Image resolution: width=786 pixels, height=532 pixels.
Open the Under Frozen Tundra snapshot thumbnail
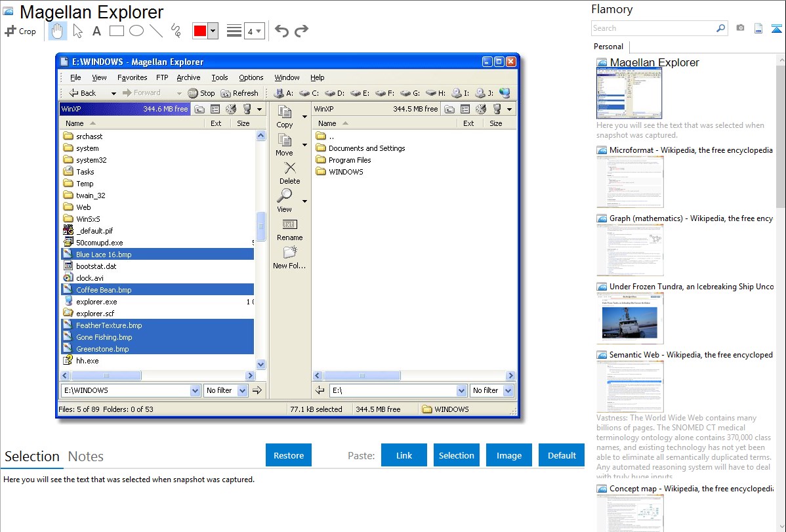(x=630, y=319)
